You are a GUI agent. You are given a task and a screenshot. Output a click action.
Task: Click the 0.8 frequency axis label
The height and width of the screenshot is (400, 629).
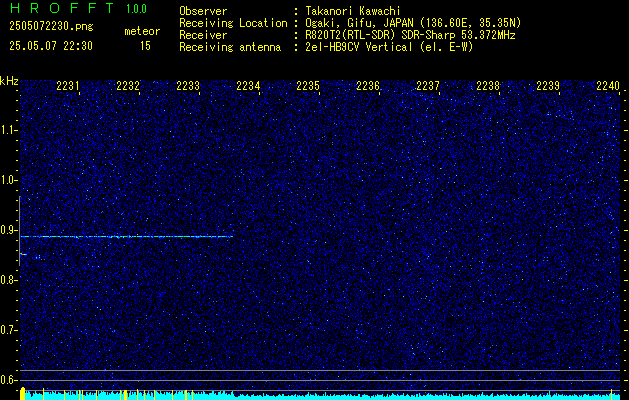(9, 280)
